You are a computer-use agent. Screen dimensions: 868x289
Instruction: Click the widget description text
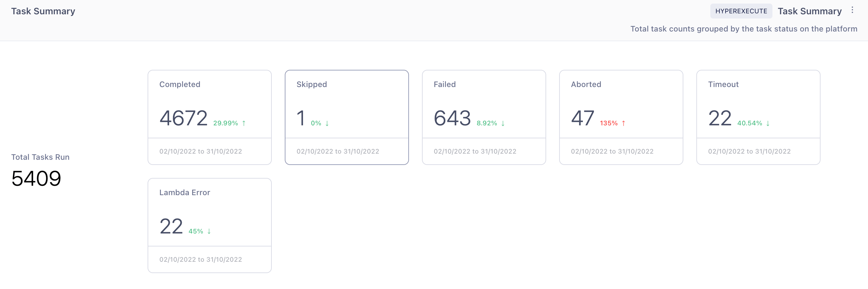[744, 29]
